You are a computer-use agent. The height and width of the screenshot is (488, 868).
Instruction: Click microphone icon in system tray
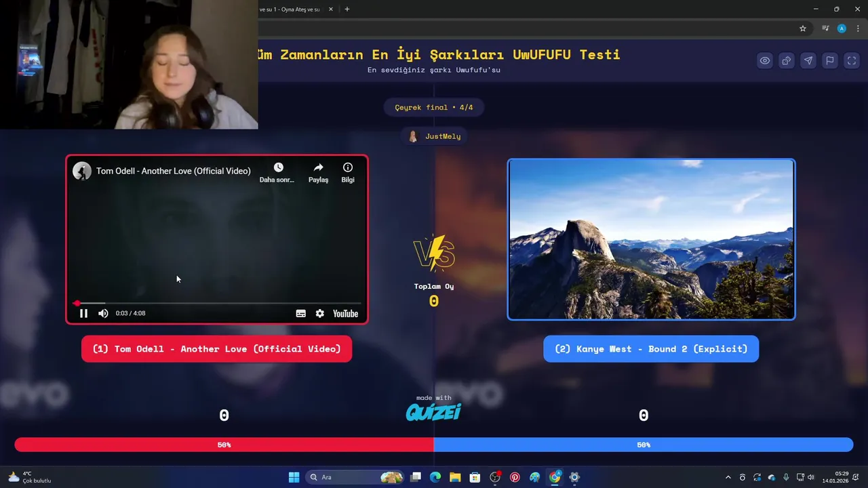(x=786, y=477)
